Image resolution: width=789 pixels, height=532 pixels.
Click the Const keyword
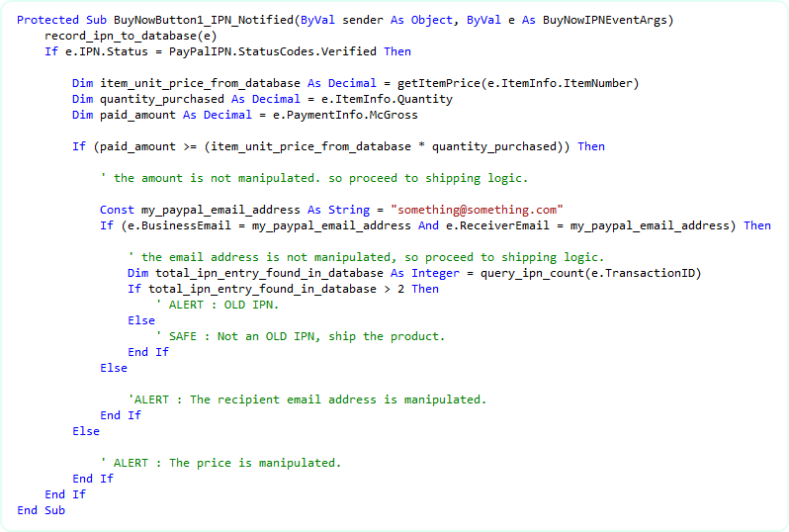tap(117, 210)
